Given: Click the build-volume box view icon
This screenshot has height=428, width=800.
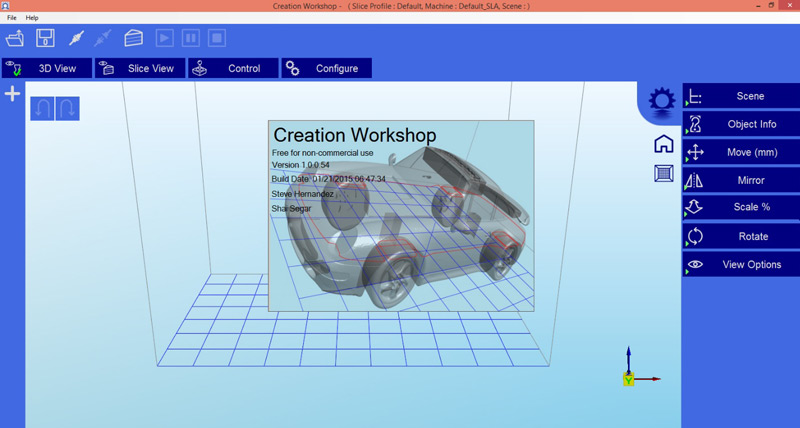Looking at the screenshot, I should coord(664,173).
